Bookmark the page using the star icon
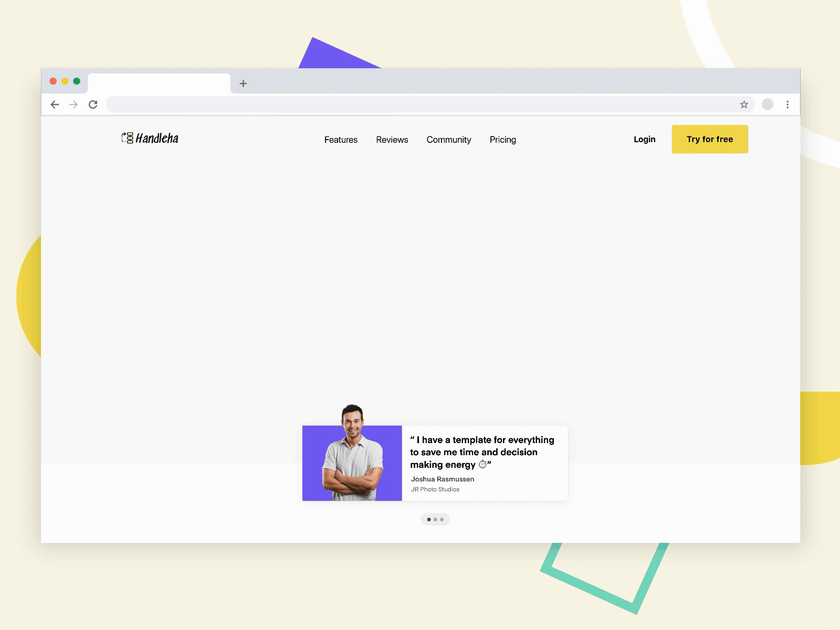 click(x=744, y=104)
